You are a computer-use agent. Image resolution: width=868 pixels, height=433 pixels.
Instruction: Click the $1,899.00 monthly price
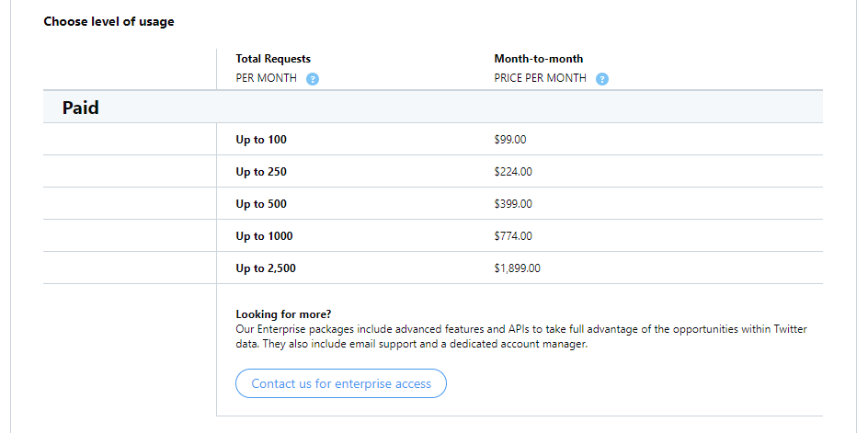[x=517, y=268]
